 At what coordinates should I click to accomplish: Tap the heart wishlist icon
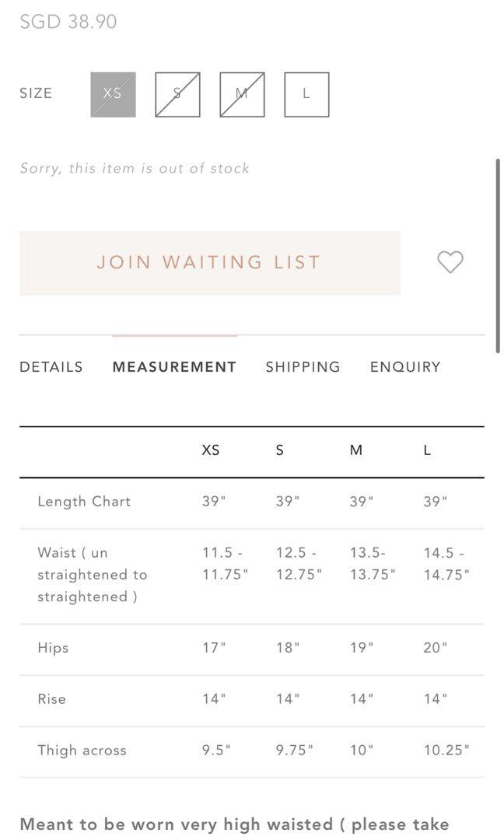pos(450,262)
